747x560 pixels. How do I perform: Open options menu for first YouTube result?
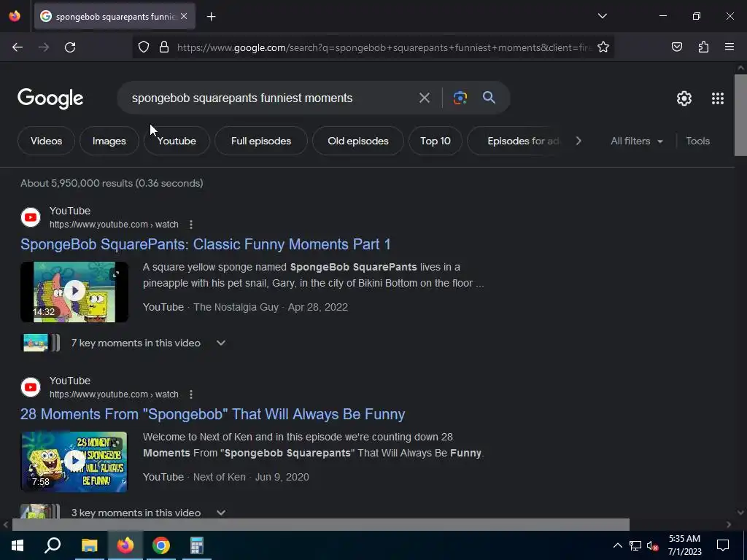191,225
